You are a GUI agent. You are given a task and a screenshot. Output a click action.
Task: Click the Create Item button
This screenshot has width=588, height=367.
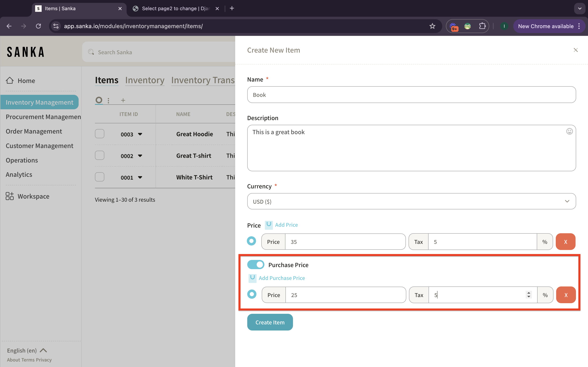tap(270, 322)
